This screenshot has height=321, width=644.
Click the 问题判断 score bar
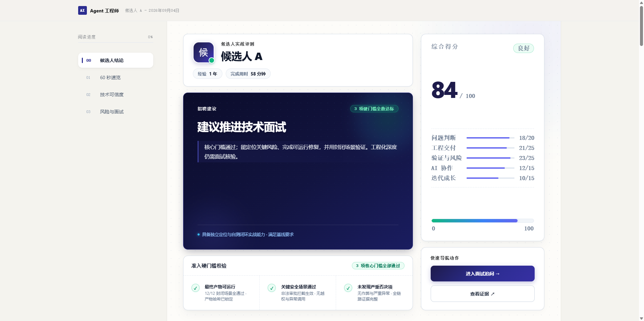click(490, 138)
